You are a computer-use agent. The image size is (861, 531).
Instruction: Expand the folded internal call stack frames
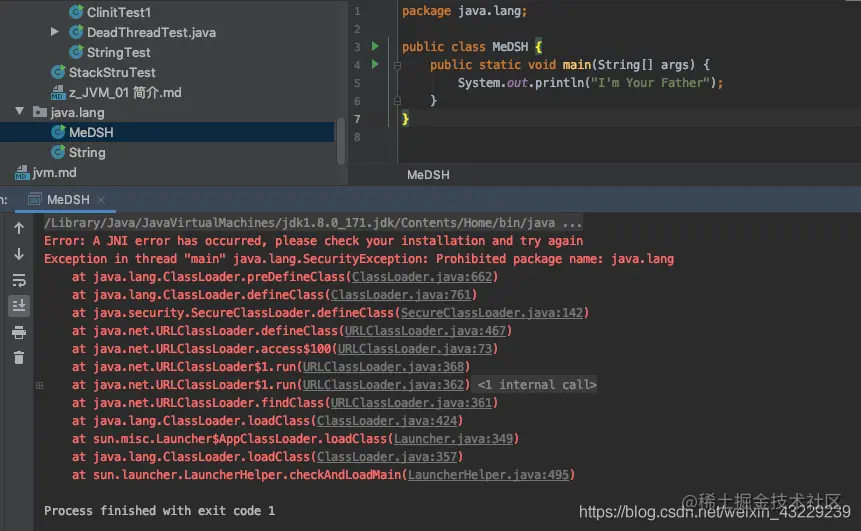pos(40,385)
